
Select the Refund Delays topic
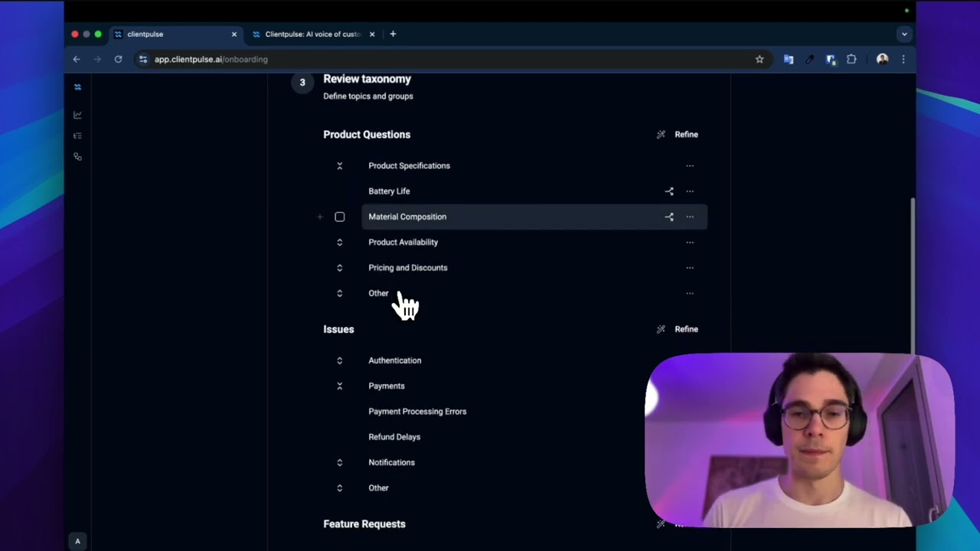tap(394, 437)
